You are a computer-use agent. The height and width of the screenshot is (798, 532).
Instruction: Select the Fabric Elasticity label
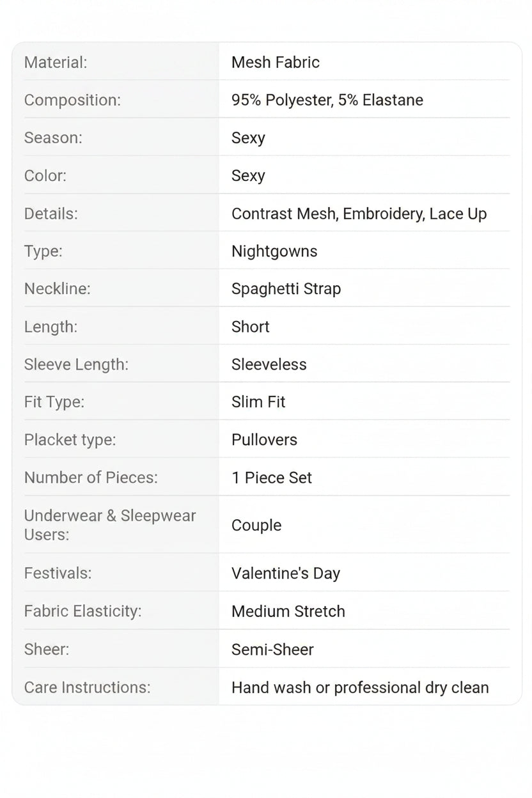click(x=83, y=611)
